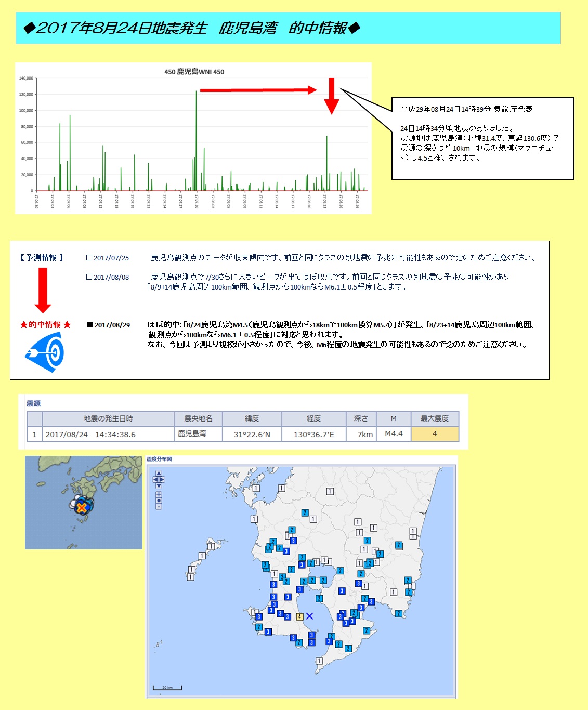Image resolution: width=588 pixels, height=710 pixels.
Task: Pan the seismic intensity map left
Action: (155, 479)
